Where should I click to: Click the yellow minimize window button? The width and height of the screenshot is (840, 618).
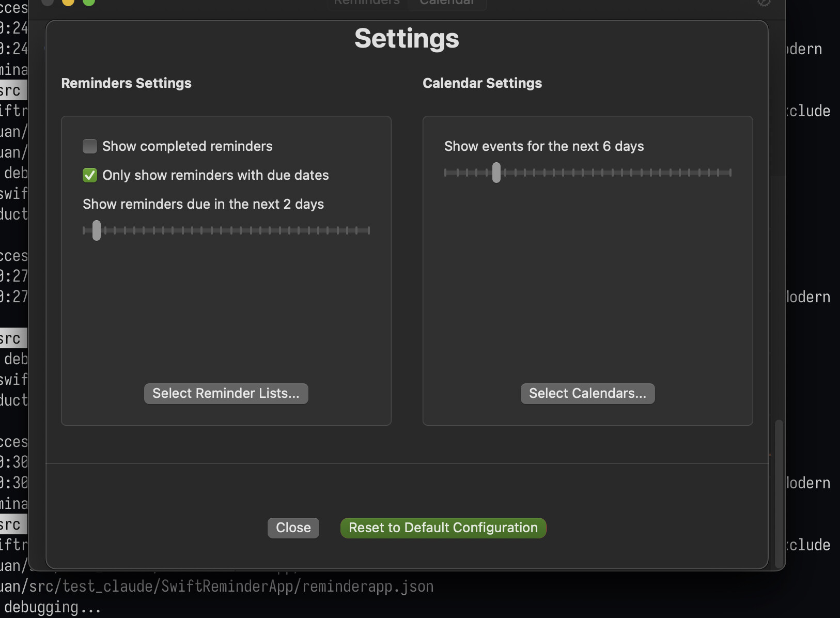click(x=68, y=2)
